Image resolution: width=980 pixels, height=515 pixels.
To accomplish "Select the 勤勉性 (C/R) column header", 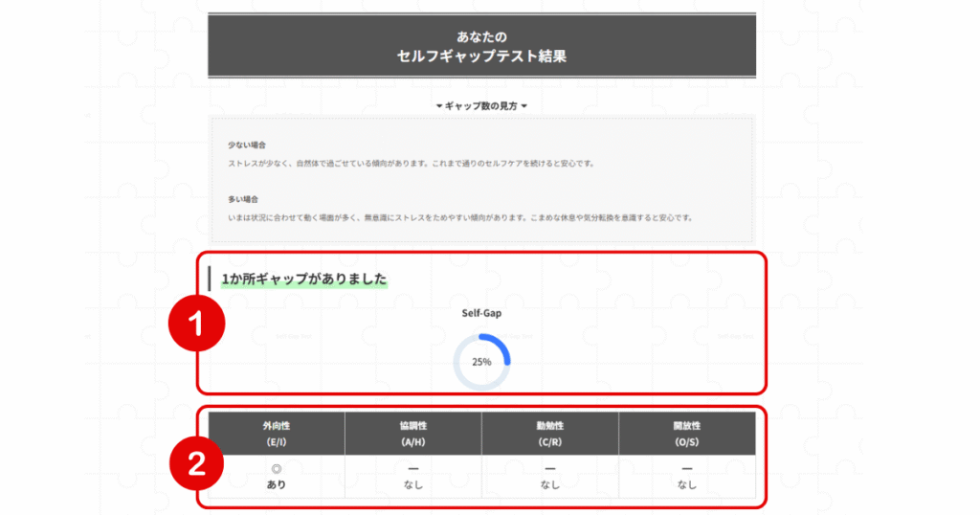I will [x=550, y=433].
